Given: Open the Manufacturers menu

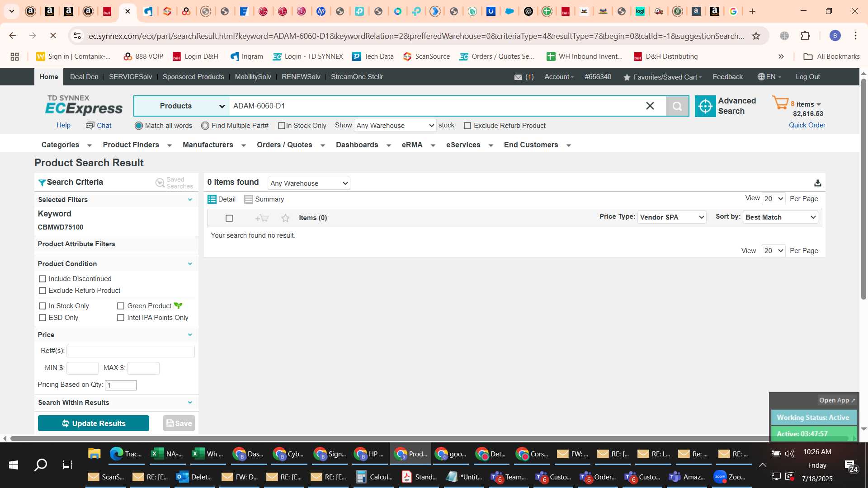Looking at the screenshot, I should (214, 145).
